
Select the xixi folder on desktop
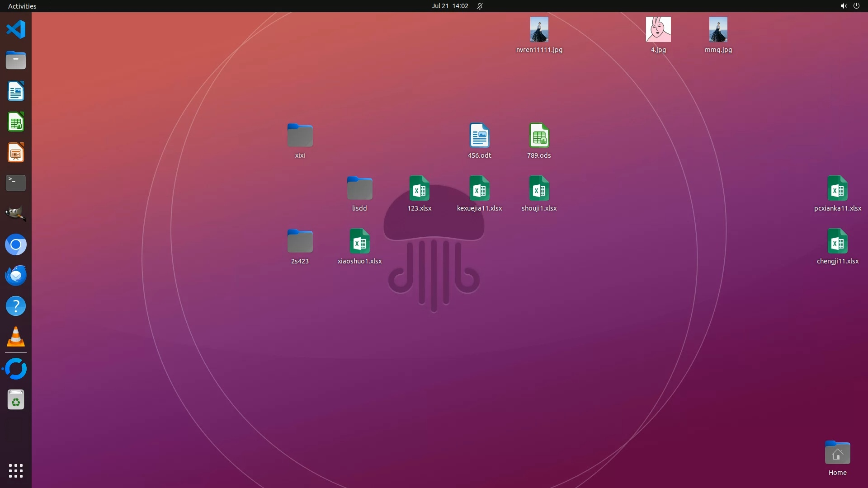[300, 136]
